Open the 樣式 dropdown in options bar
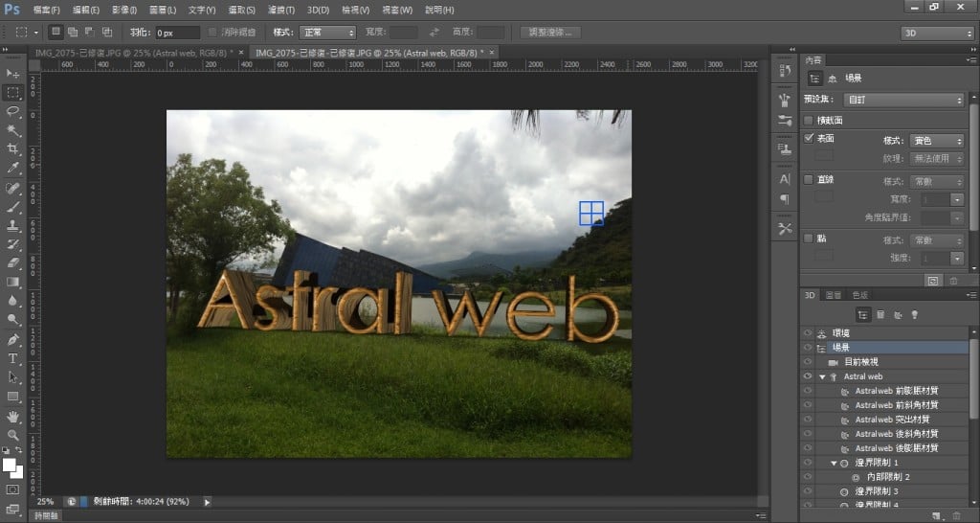Image resolution: width=980 pixels, height=523 pixels. (x=327, y=33)
